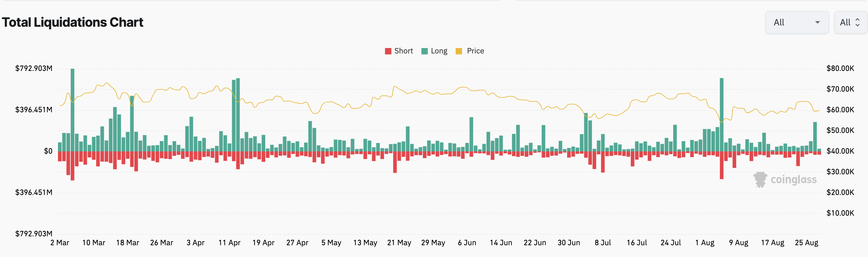Viewport: 868px width, 257px height.
Task: Click the coinglass watermark logo icon
Action: 760,179
